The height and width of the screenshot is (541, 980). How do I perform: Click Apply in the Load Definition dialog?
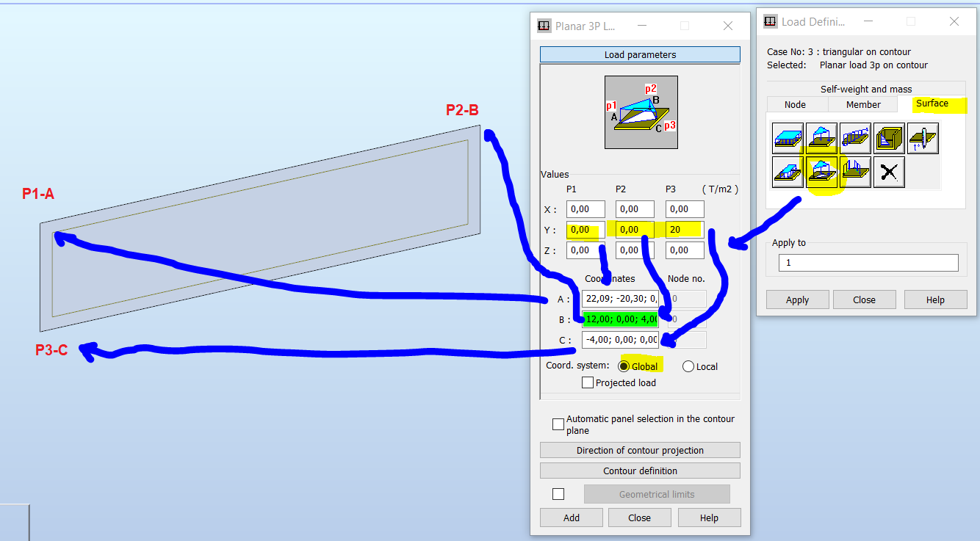click(797, 299)
